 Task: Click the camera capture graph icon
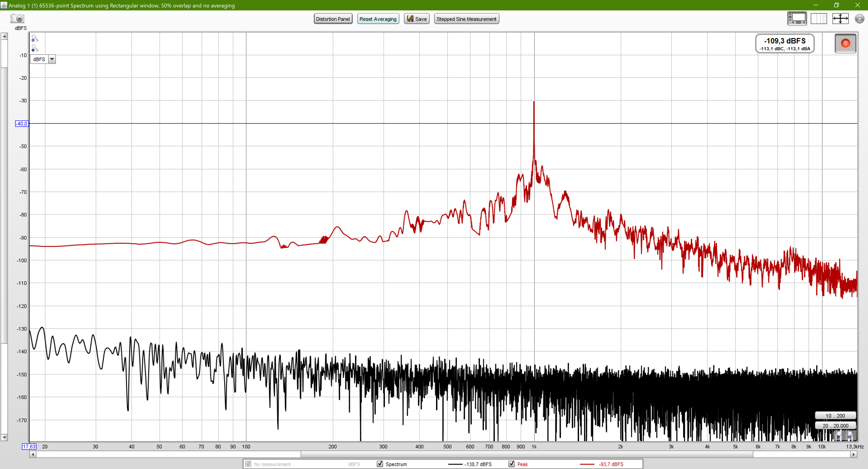tap(17, 19)
